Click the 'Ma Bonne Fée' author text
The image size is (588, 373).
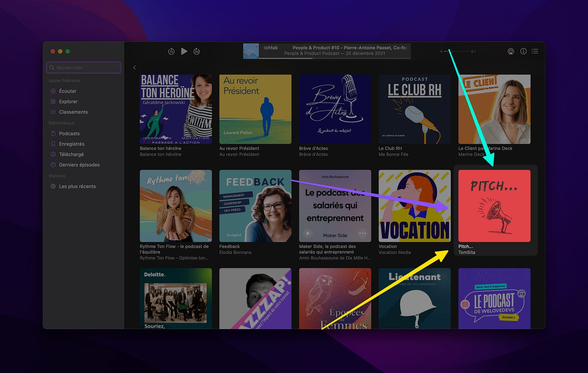393,154
